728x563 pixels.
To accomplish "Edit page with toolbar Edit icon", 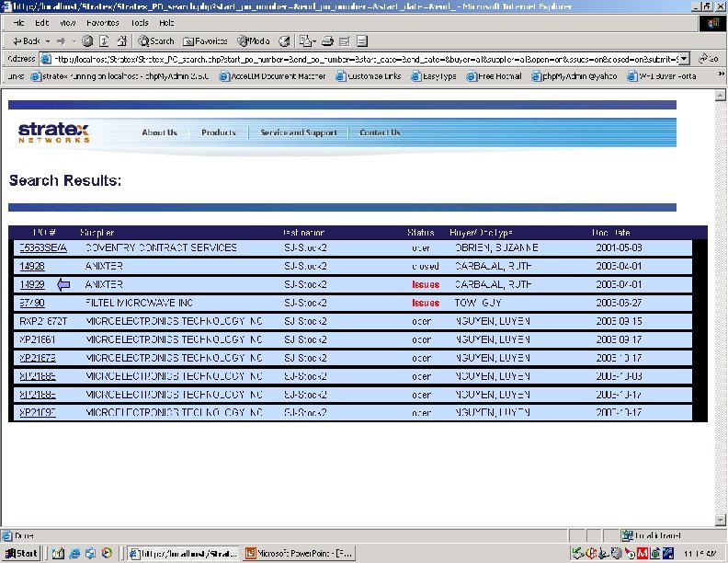I will (x=344, y=41).
